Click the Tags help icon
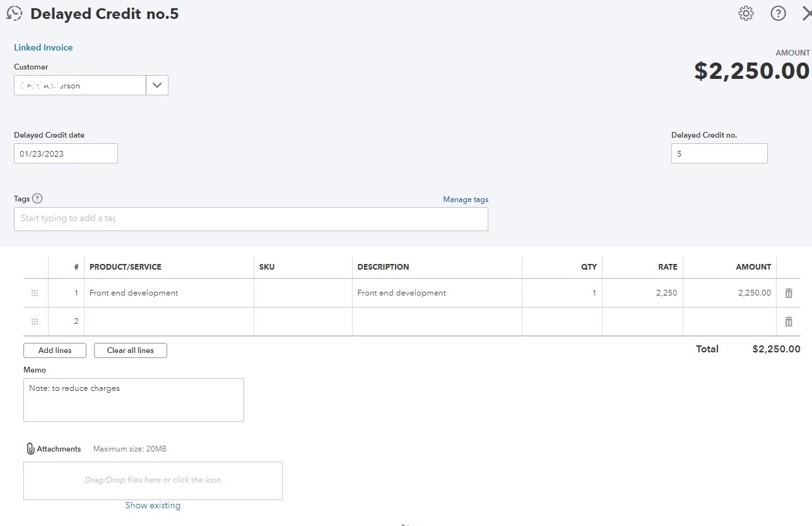This screenshot has width=812, height=526. (37, 198)
